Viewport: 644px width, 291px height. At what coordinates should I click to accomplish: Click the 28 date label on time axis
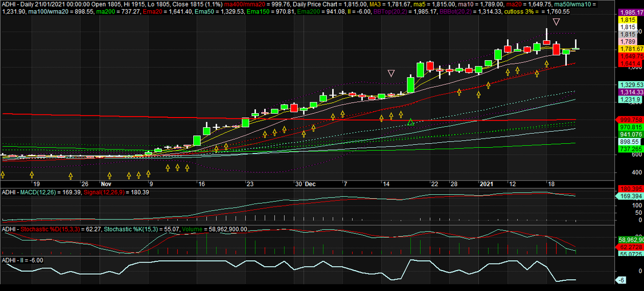tap(454, 183)
